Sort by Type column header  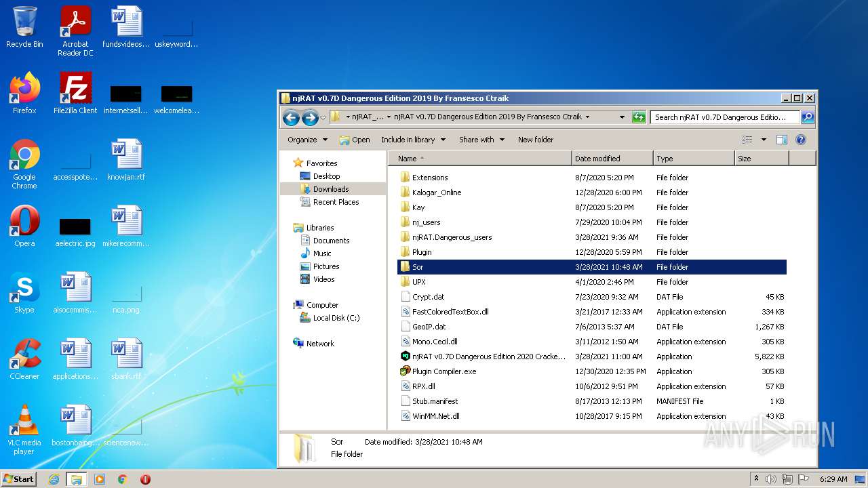point(694,159)
